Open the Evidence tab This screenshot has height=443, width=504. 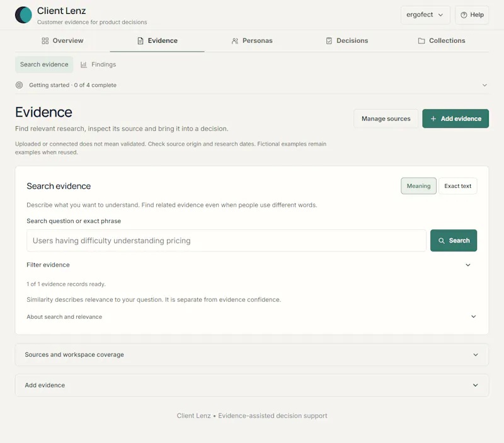[x=157, y=41]
